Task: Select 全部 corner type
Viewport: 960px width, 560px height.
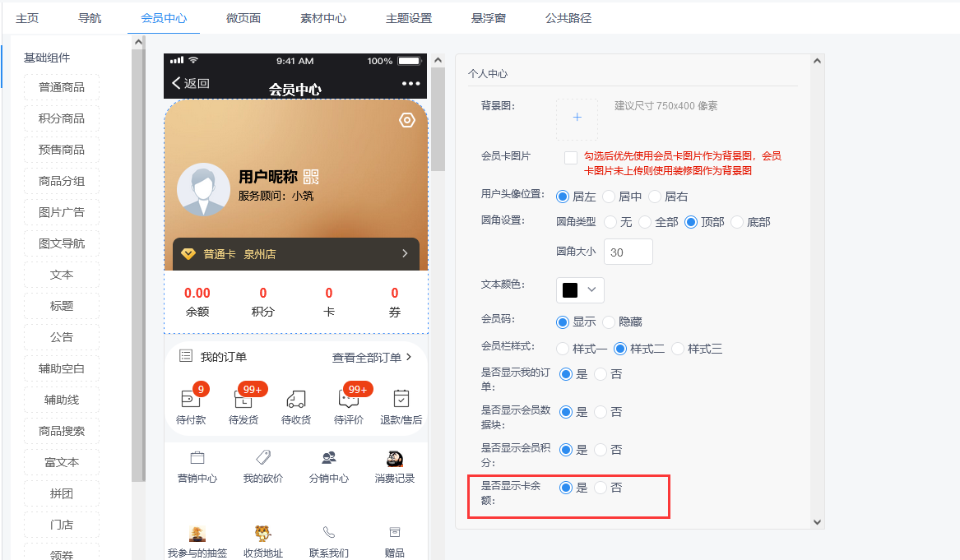Action: (645, 222)
